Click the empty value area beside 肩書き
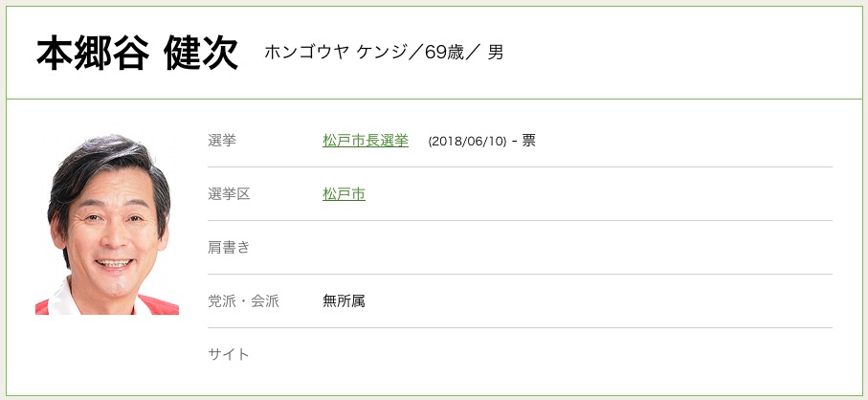The width and height of the screenshot is (868, 400). [574, 248]
